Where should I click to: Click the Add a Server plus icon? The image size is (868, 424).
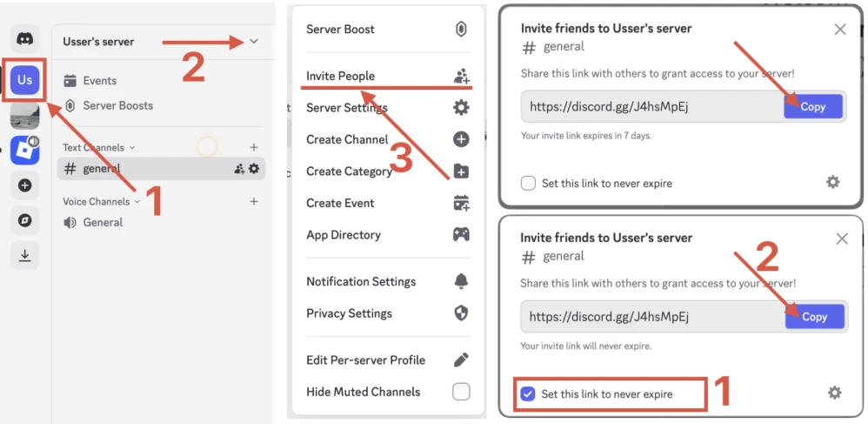[x=24, y=185]
